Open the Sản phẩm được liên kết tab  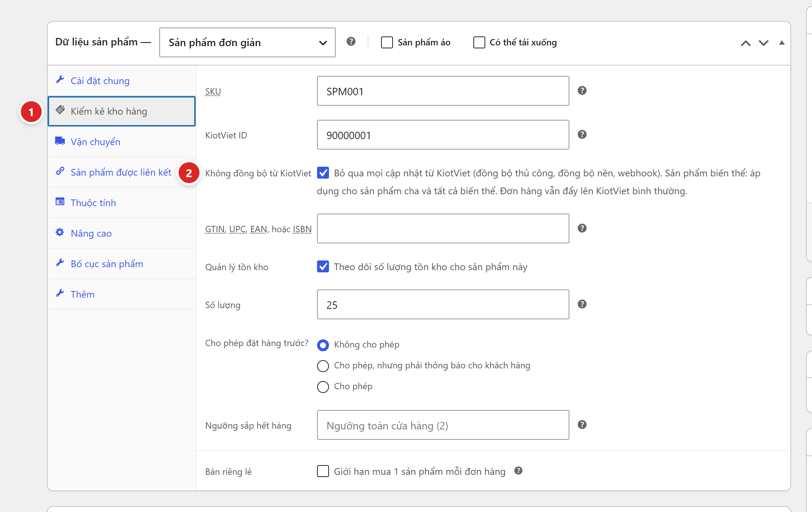(x=122, y=172)
